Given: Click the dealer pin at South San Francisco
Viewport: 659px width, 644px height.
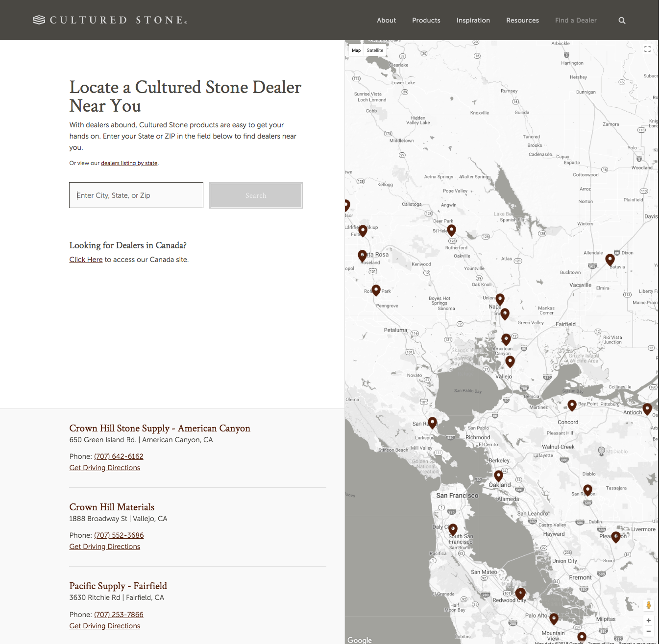Looking at the screenshot, I should click(x=453, y=529).
